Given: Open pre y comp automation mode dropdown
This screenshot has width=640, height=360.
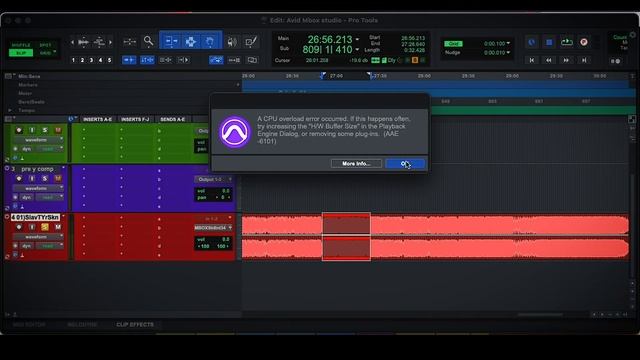Looking at the screenshot, I should coord(50,197).
